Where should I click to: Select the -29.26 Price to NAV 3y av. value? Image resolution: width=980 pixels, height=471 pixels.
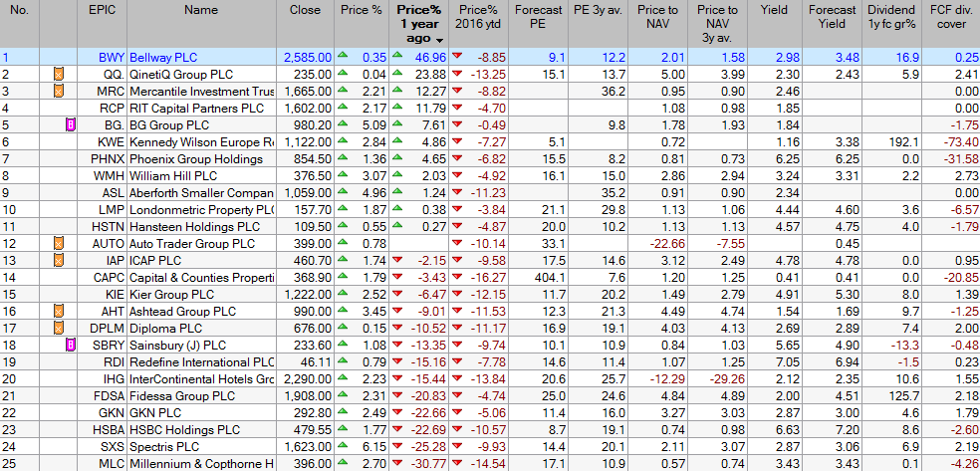click(726, 378)
